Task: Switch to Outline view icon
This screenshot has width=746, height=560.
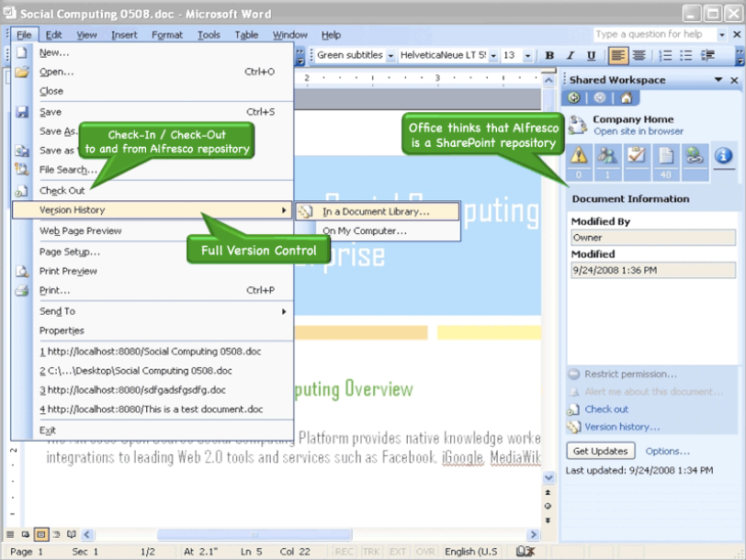Action: click(x=57, y=534)
